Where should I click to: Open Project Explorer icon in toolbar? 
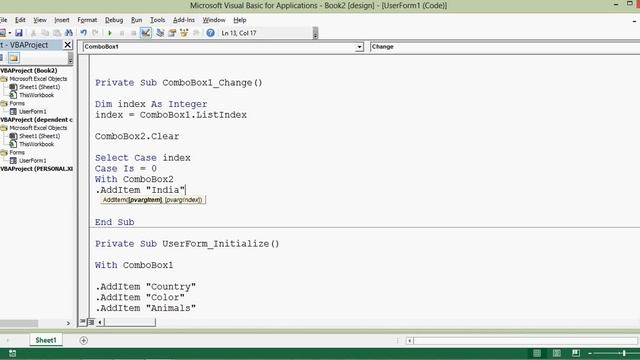point(160,33)
